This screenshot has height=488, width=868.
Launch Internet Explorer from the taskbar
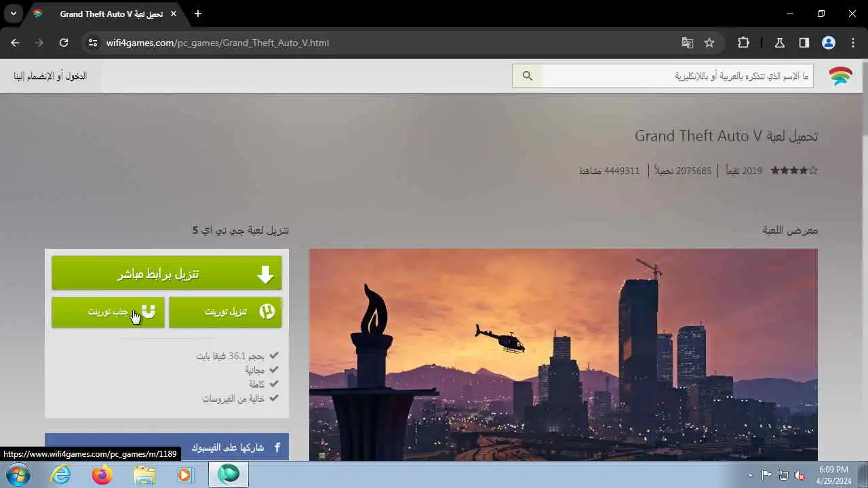[61, 474]
